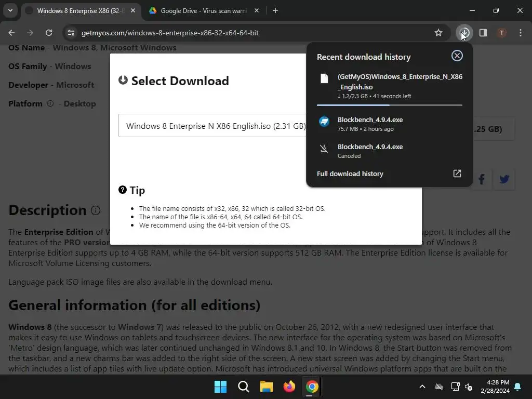Open File Explorer from the taskbar
The width and height of the screenshot is (532, 399).
pyautogui.click(x=267, y=387)
